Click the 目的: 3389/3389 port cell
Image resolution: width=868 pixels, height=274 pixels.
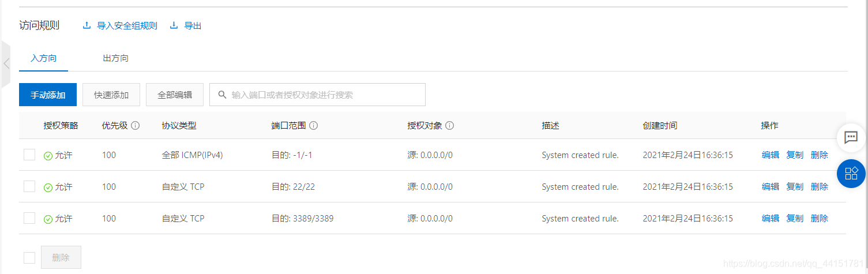[302, 218]
